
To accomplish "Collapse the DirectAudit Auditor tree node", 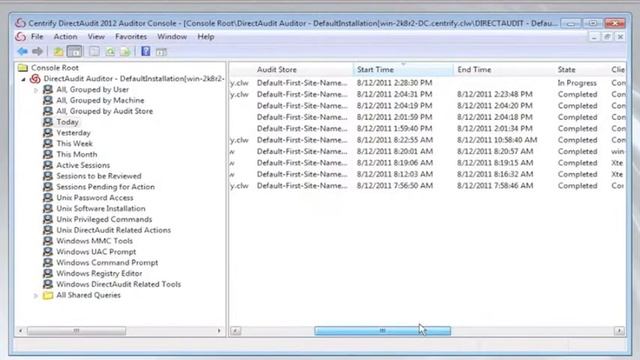I will 23,79.
